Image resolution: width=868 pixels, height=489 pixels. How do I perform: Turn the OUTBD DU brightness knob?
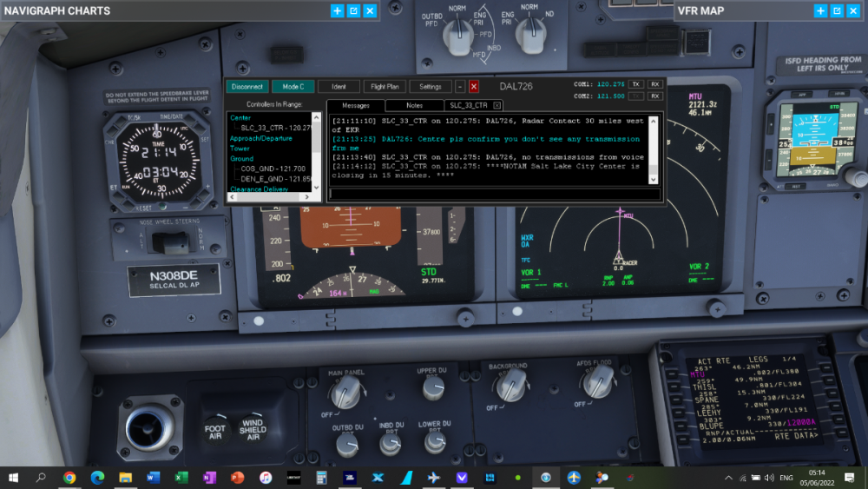coord(348,446)
